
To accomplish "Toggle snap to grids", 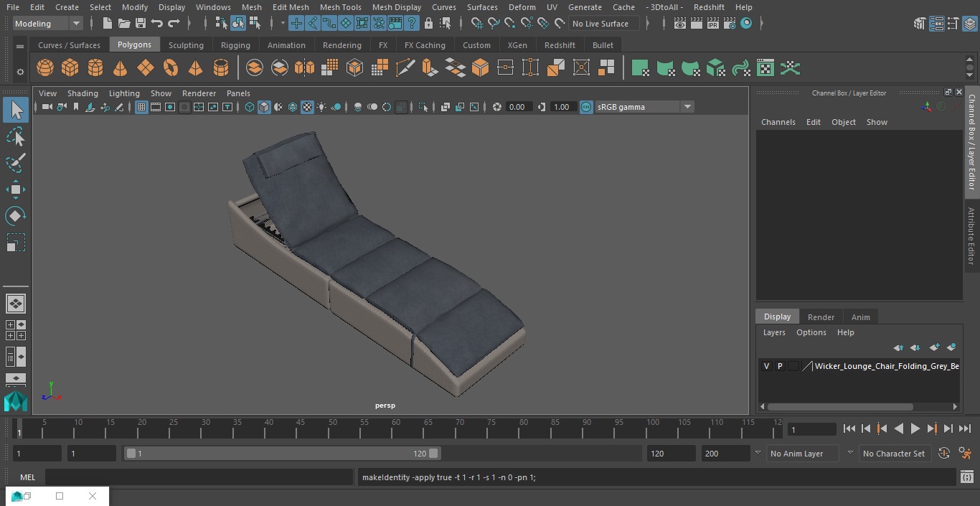I will pos(477,24).
